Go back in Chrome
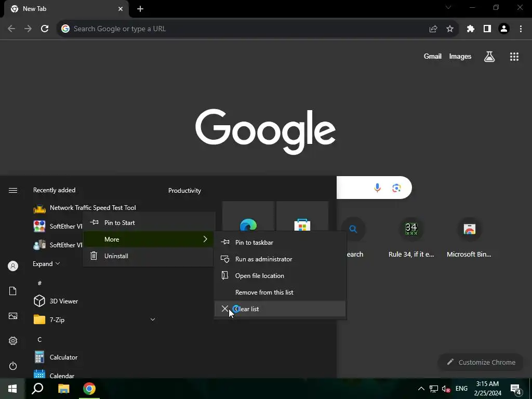 [x=11, y=29]
